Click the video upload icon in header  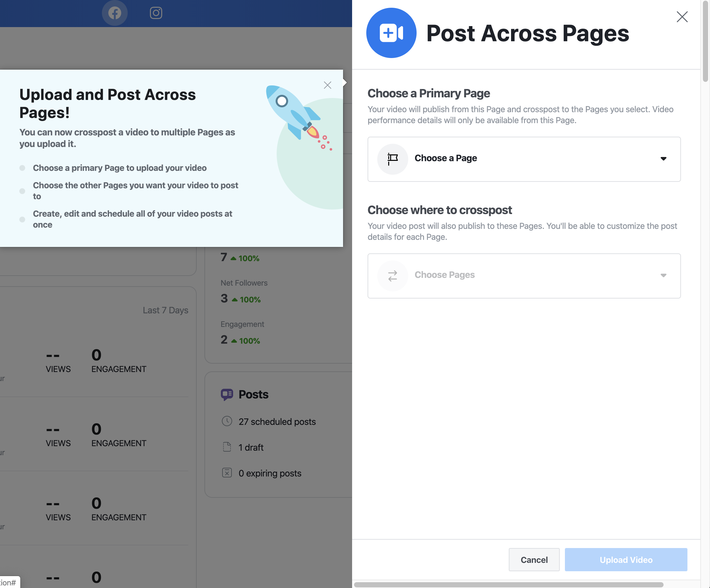(x=391, y=33)
